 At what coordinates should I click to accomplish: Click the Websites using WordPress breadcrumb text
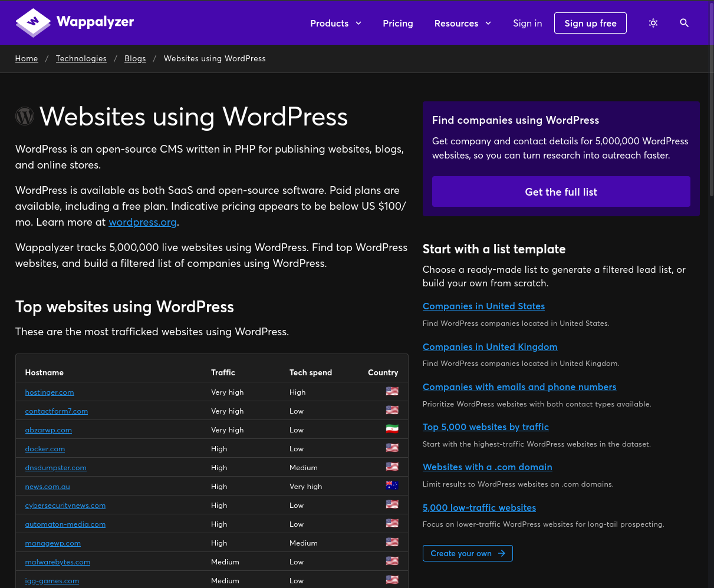coord(215,58)
